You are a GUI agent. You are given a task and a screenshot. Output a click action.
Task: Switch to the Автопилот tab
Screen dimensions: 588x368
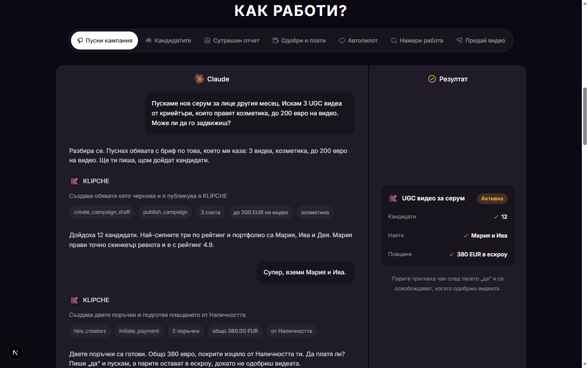[358, 40]
